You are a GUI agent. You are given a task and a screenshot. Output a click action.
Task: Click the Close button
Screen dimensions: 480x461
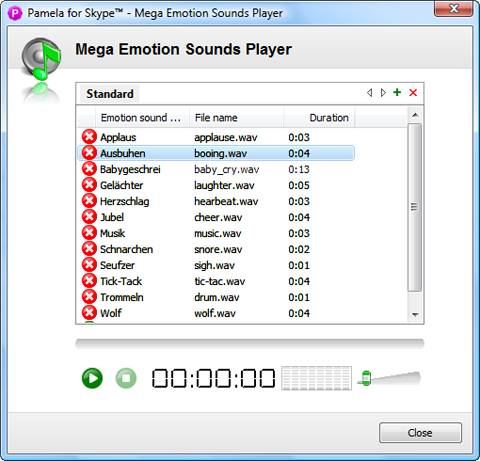pos(420,433)
